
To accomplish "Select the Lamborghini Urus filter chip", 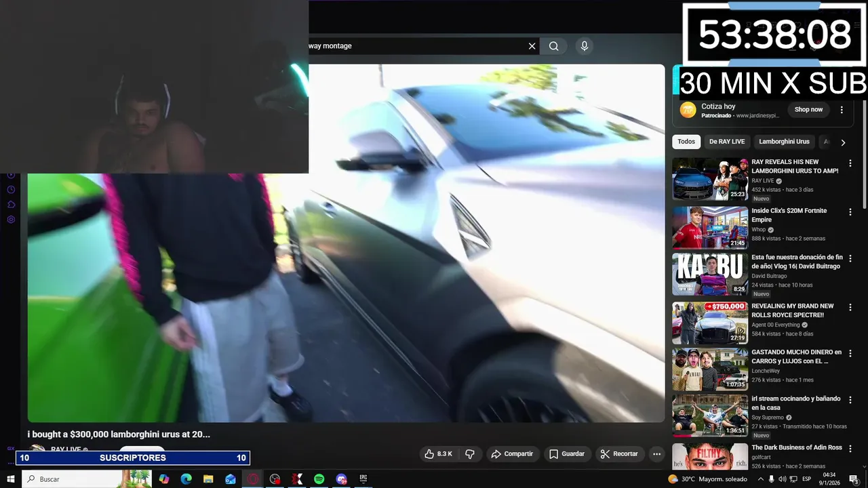I will (x=784, y=142).
